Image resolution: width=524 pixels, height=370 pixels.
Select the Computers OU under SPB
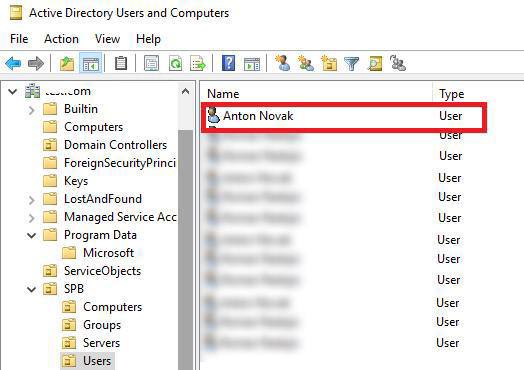tap(113, 307)
